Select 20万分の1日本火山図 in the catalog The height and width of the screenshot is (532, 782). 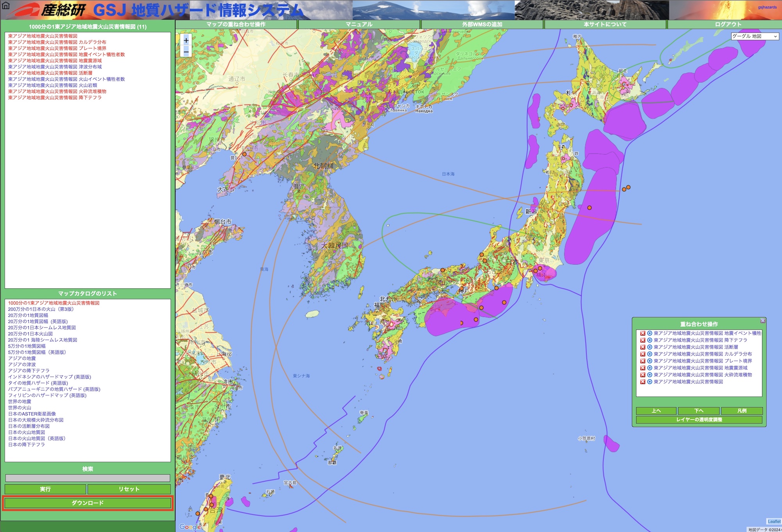(30, 334)
